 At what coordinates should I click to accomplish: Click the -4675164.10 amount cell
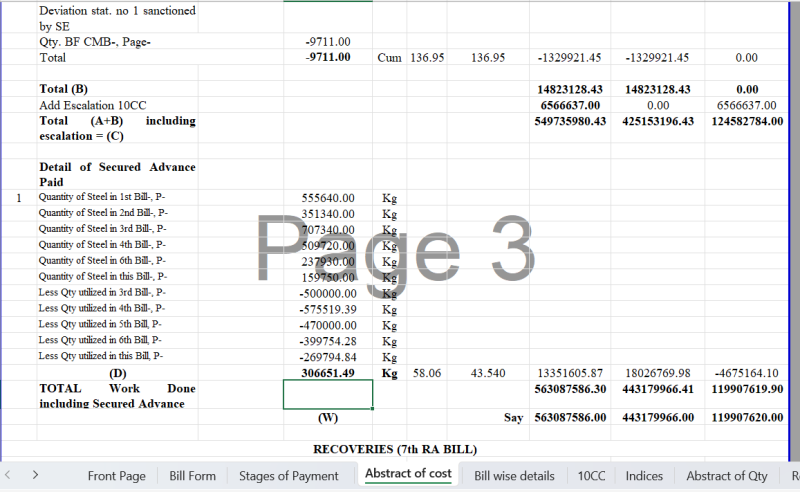[746, 373]
